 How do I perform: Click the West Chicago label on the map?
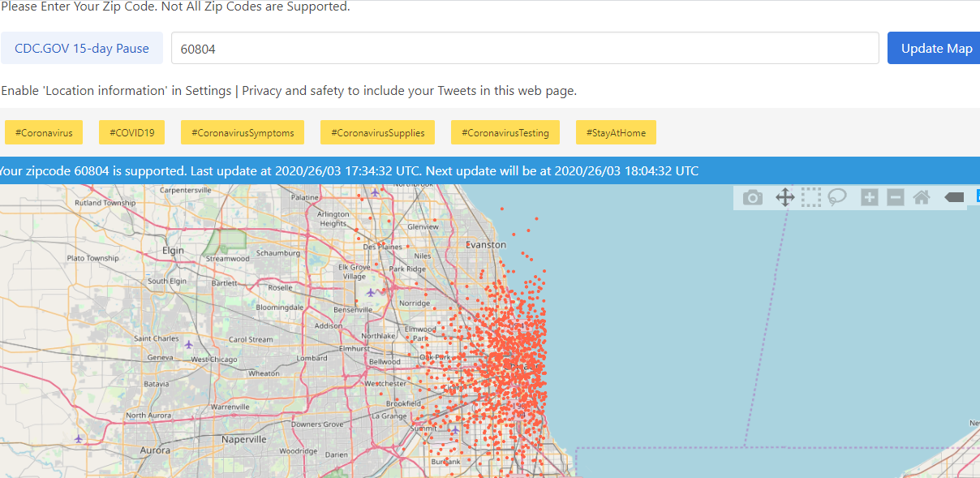tap(214, 359)
